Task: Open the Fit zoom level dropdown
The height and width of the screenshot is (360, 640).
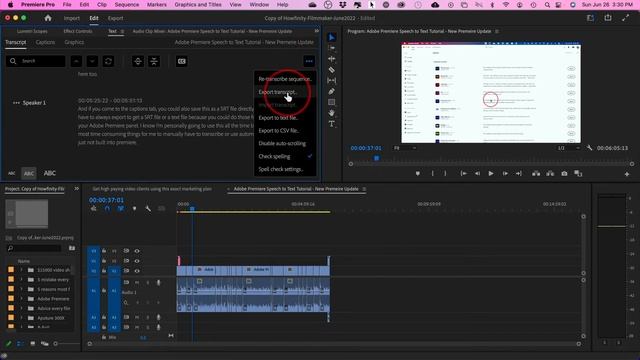Action: [405, 148]
